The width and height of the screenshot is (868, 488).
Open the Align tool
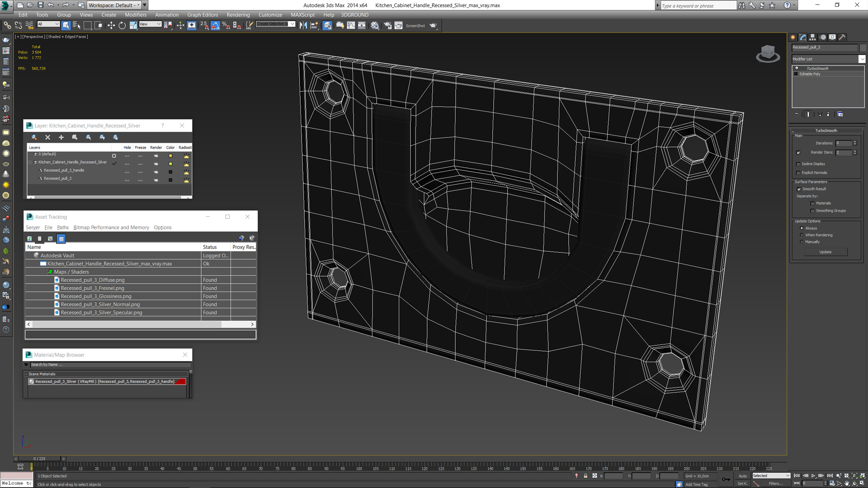(314, 25)
